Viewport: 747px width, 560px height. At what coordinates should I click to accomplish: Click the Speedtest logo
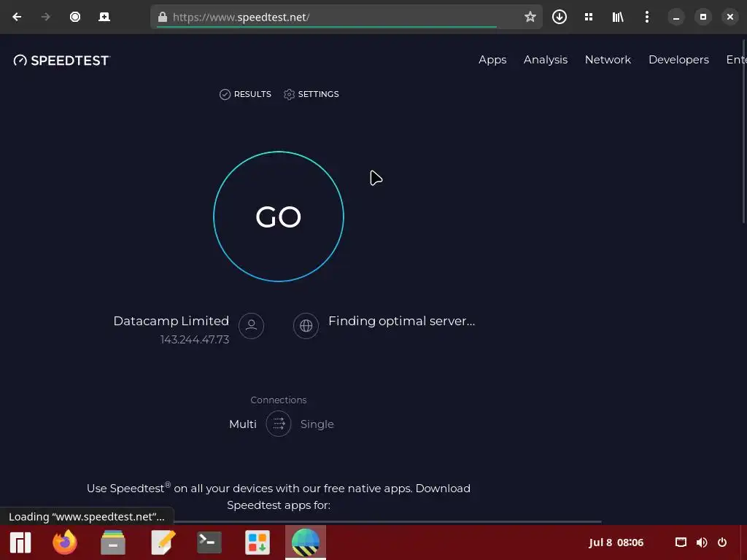(62, 61)
